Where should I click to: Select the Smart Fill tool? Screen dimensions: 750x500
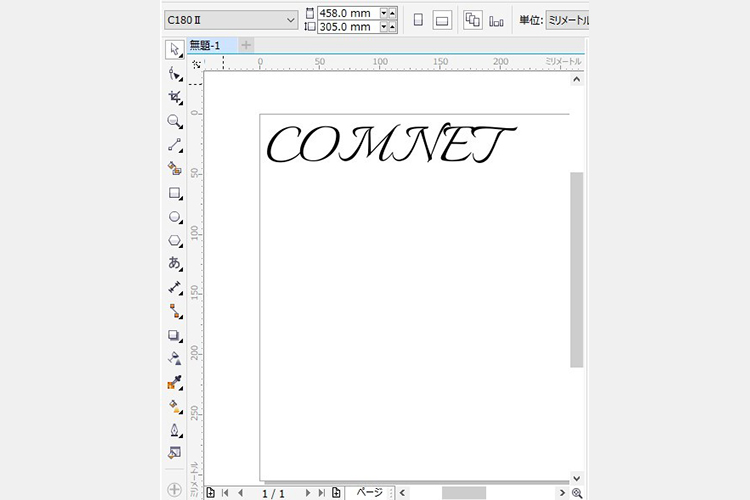[x=175, y=169]
